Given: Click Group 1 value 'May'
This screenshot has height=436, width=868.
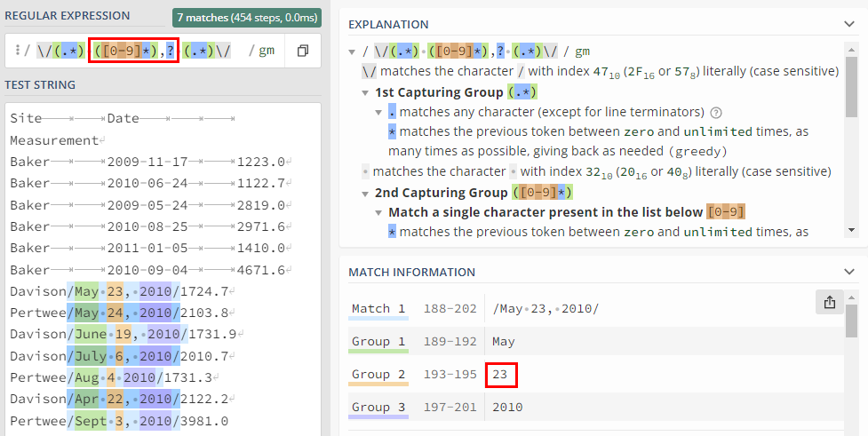Looking at the screenshot, I should pos(503,342).
